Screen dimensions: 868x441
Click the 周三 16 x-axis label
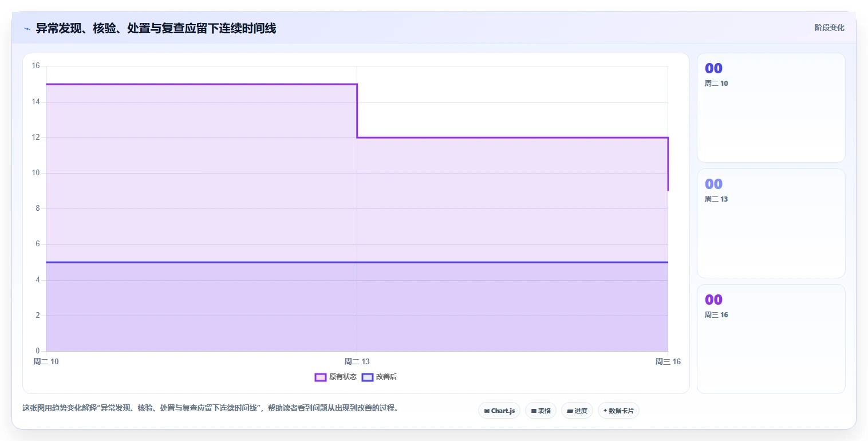pyautogui.click(x=668, y=361)
